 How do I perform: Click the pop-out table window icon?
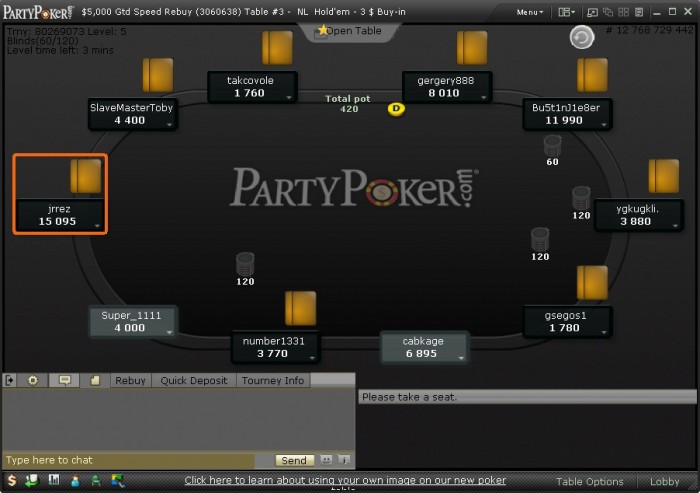point(592,13)
